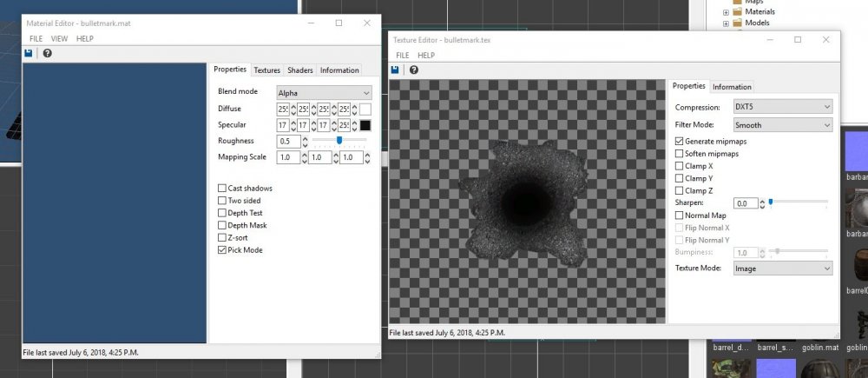Open the Textures tab in Material Editor

click(266, 70)
